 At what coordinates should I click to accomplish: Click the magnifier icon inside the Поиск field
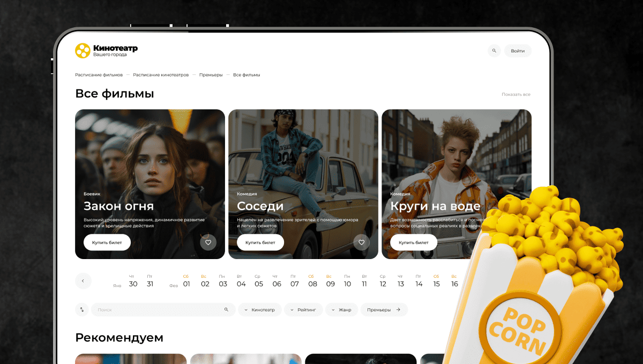[x=226, y=309]
